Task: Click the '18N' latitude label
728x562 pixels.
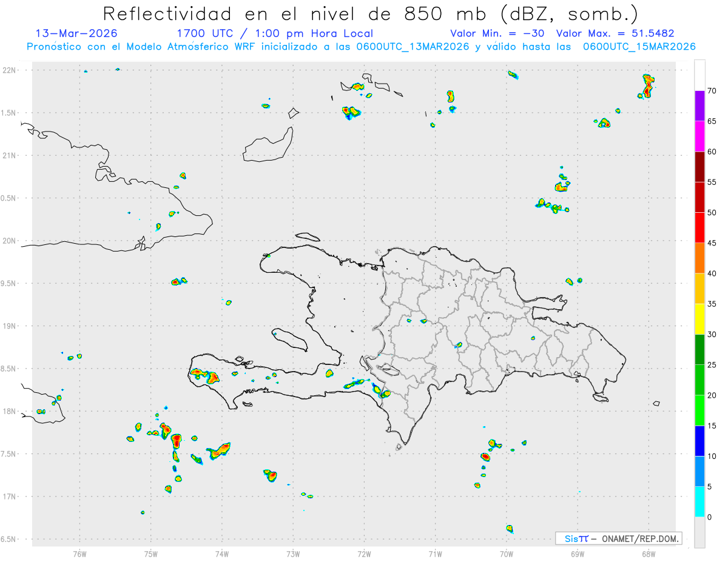Action: tap(10, 411)
